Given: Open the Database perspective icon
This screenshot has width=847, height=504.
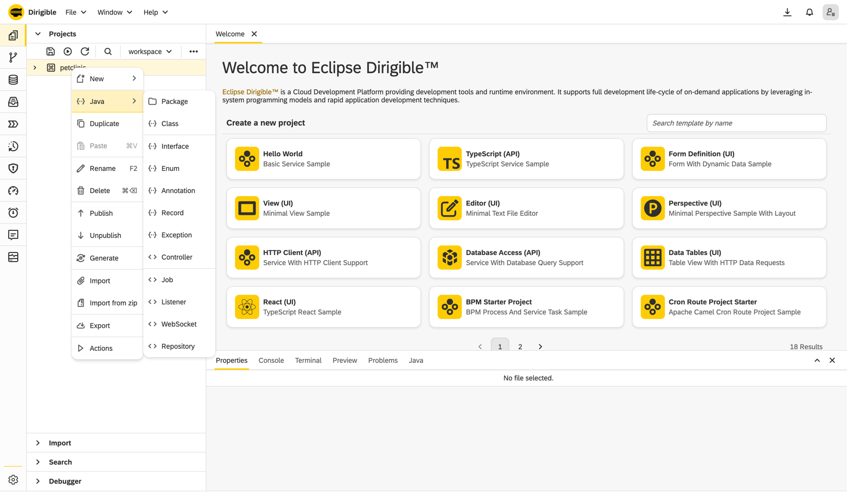Looking at the screenshot, I should click(x=13, y=80).
